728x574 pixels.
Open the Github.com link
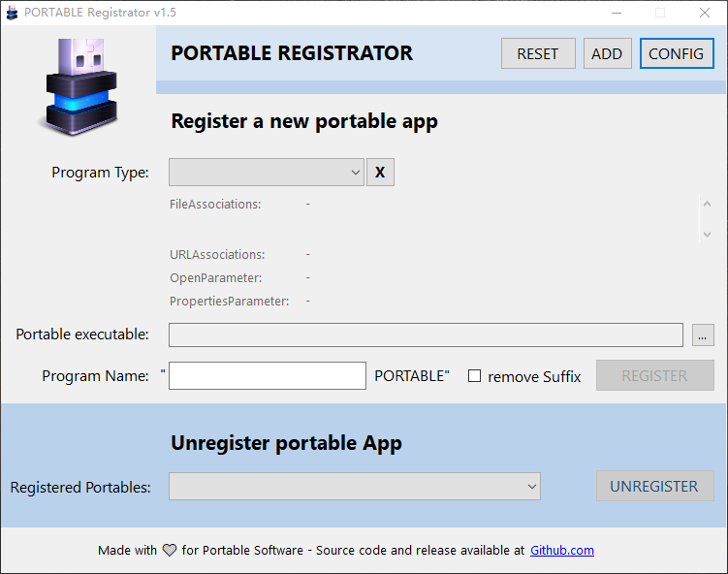click(x=562, y=551)
